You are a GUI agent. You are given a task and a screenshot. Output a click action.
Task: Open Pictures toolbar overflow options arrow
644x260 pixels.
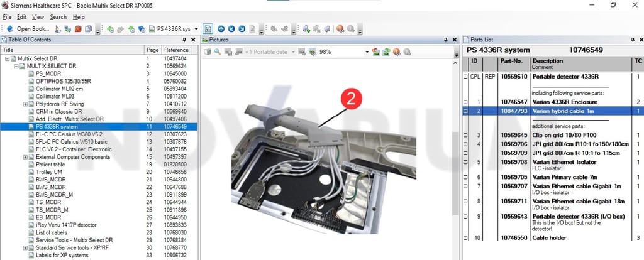click(456, 53)
